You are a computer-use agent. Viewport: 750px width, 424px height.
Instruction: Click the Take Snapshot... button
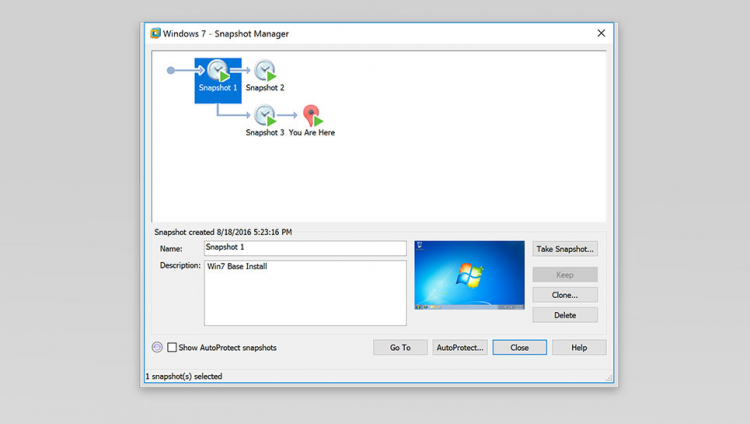pos(565,249)
